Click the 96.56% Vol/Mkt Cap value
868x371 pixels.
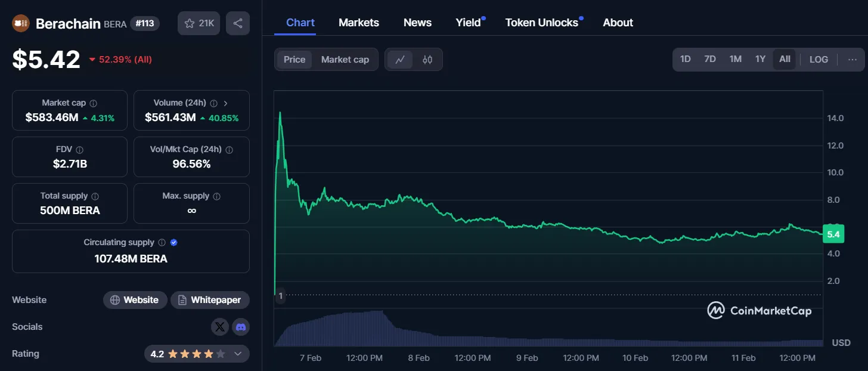[191, 164]
